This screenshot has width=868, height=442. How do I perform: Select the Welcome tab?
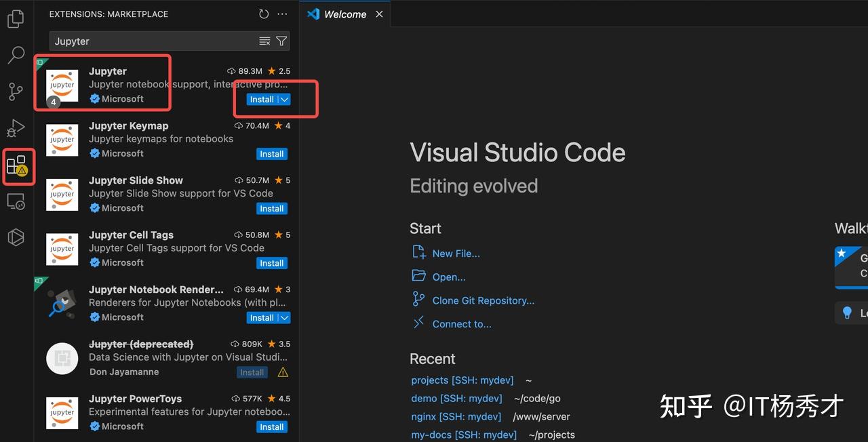tap(344, 14)
